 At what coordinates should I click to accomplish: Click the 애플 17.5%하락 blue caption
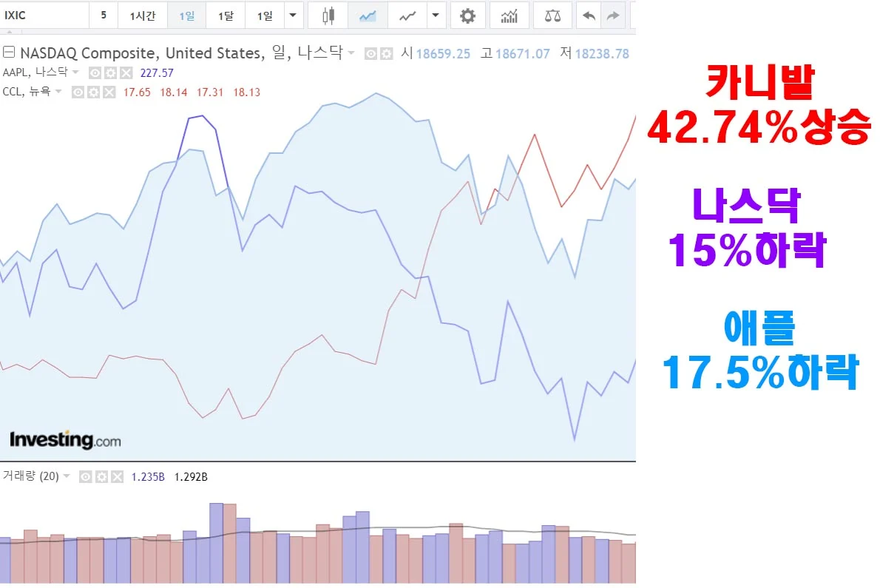760,351
